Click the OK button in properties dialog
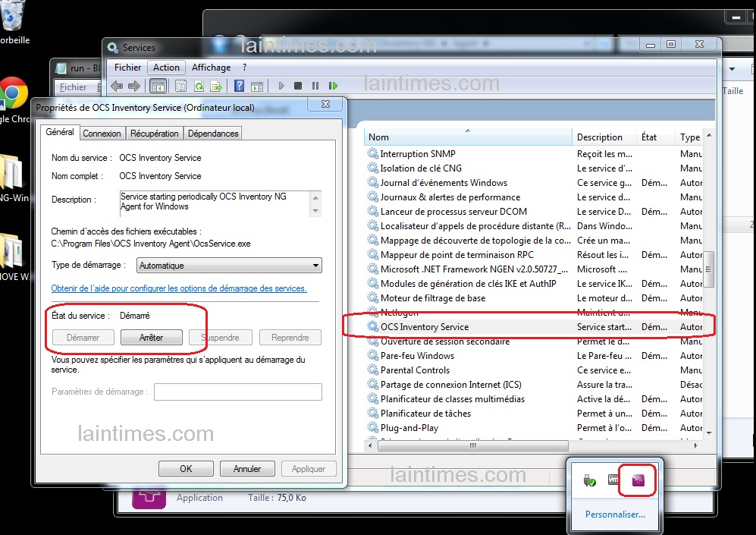756x535 pixels. pos(186,468)
